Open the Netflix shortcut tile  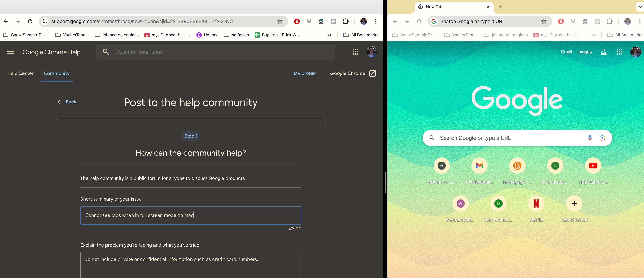coord(536,203)
